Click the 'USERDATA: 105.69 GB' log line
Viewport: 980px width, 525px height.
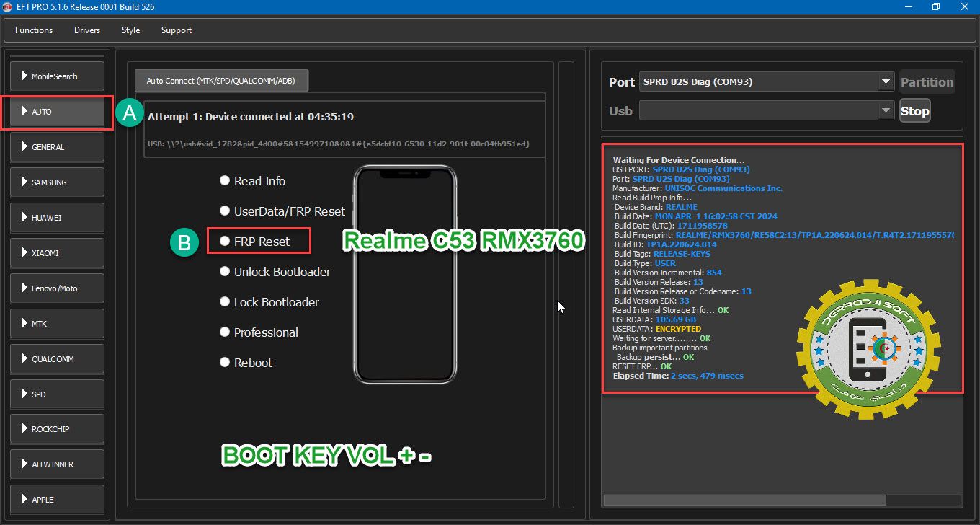(654, 319)
